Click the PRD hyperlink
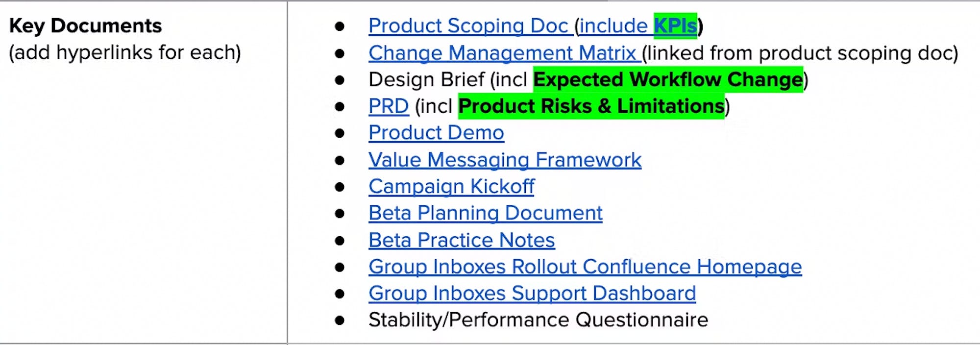The width and height of the screenshot is (980, 345). [x=389, y=106]
